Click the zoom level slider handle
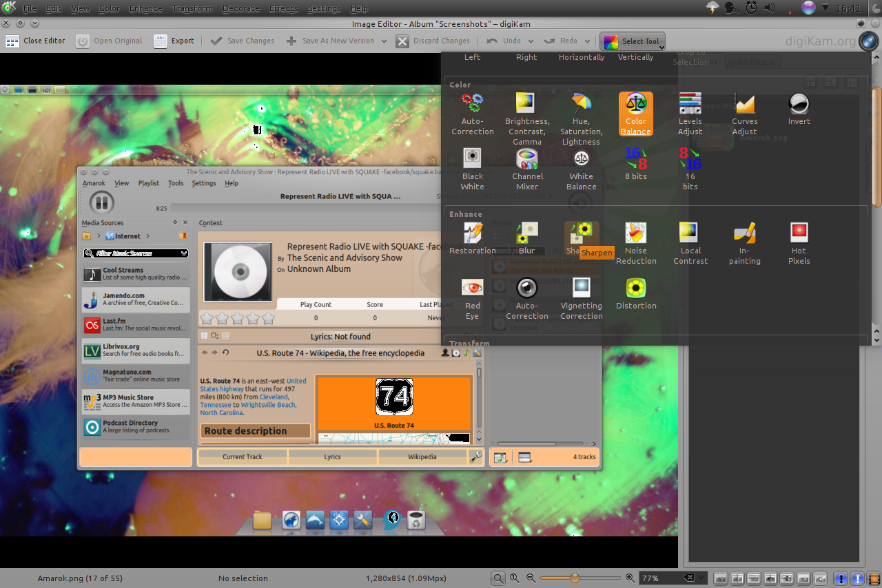The image size is (882, 588). (x=575, y=578)
